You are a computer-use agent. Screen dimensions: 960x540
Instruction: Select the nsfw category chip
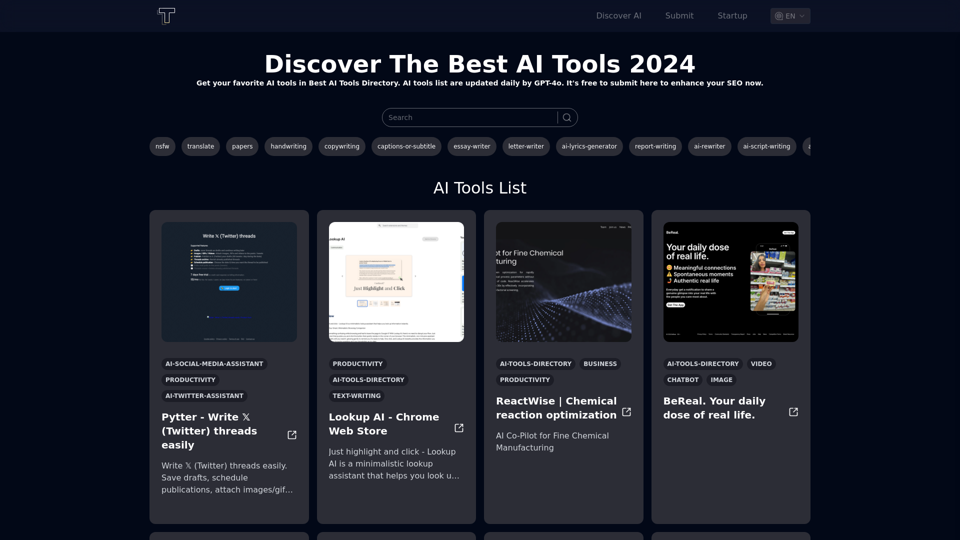[162, 146]
